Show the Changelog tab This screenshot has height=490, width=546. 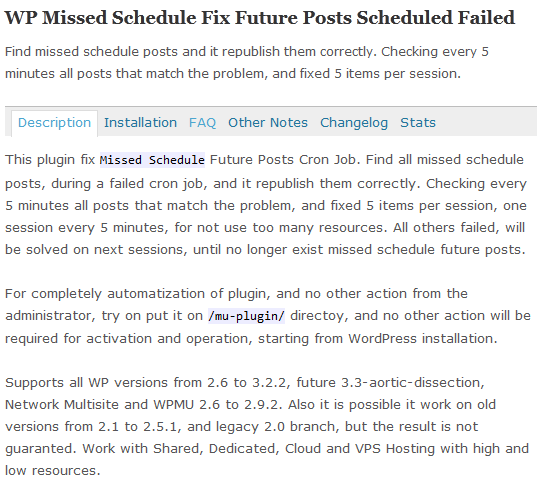click(x=354, y=123)
